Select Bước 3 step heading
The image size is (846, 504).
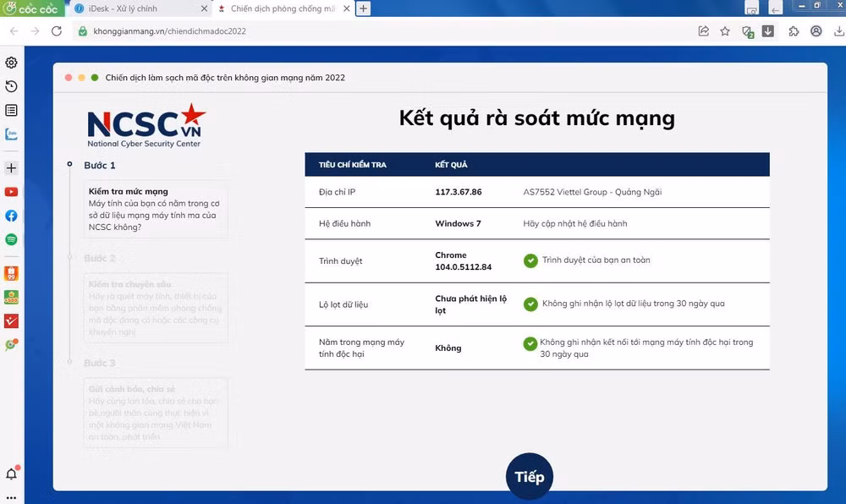tap(100, 363)
